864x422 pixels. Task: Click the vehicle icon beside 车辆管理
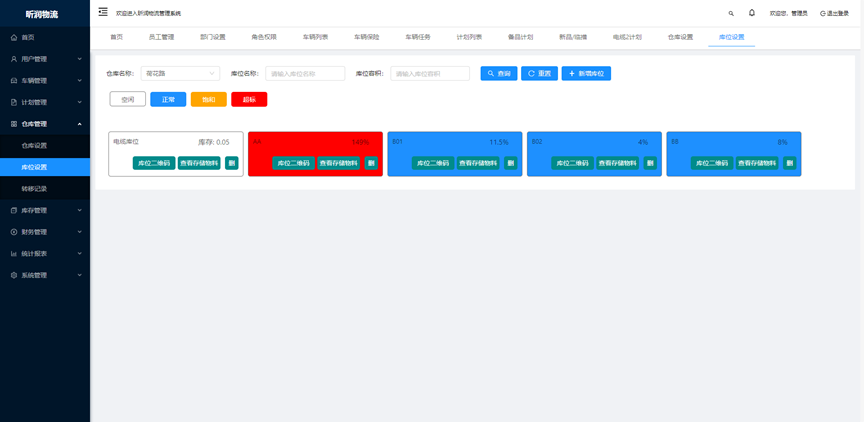pyautogui.click(x=14, y=80)
